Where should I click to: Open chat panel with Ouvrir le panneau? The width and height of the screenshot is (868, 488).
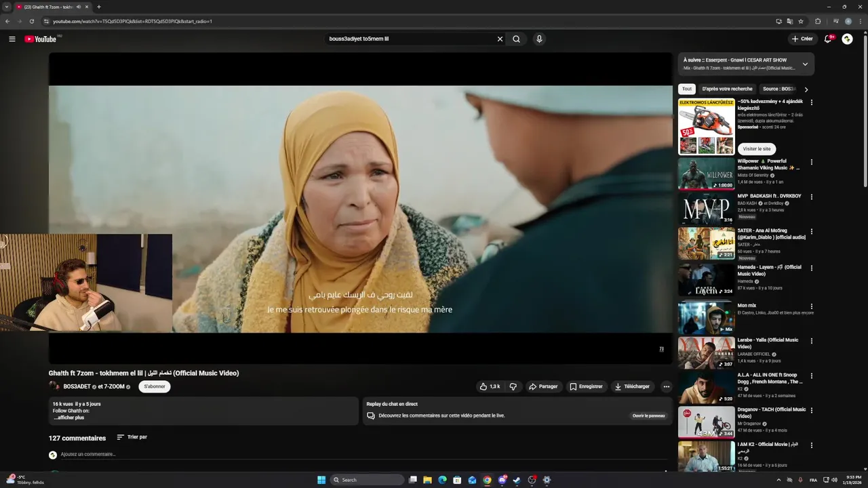coord(648,415)
